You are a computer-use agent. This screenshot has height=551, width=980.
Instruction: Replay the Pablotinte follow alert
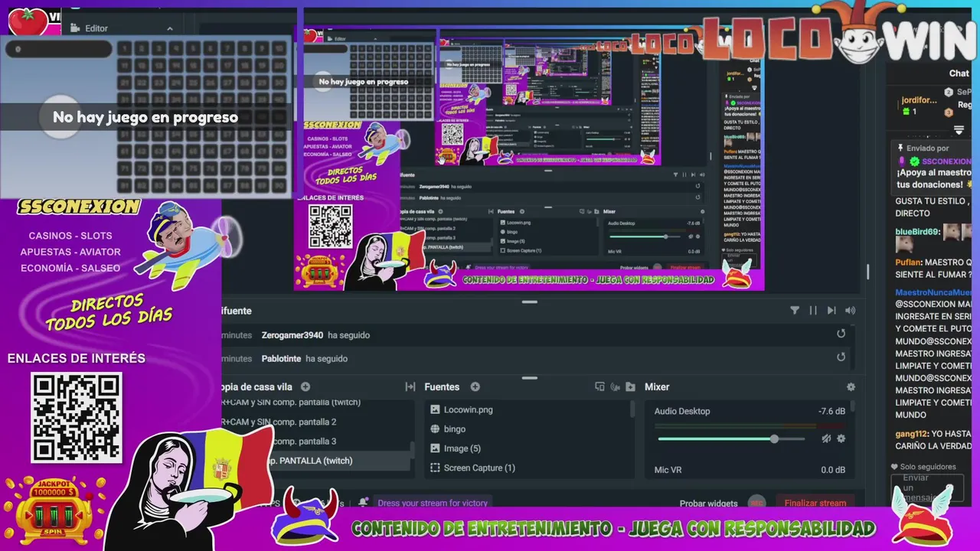pyautogui.click(x=841, y=357)
